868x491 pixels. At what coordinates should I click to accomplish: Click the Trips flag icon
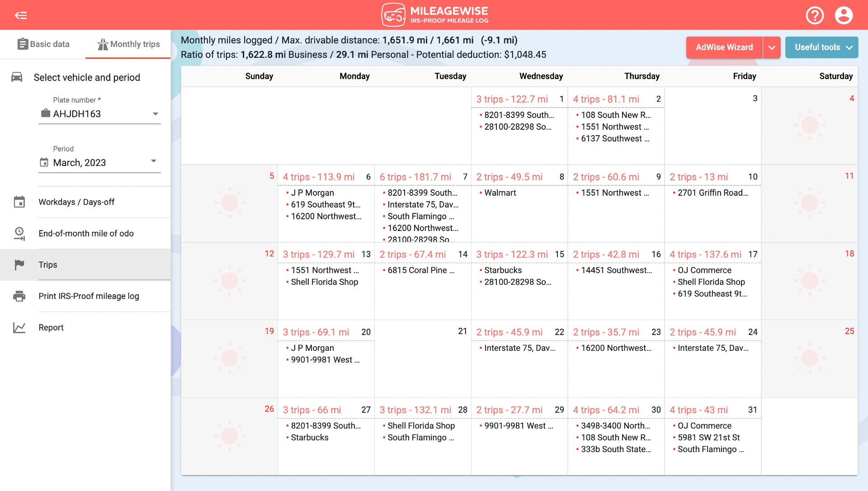click(19, 264)
